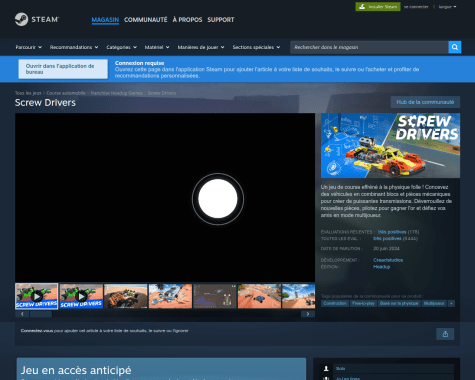
Task: Click the Connectez-vous link
Action: [37, 331]
